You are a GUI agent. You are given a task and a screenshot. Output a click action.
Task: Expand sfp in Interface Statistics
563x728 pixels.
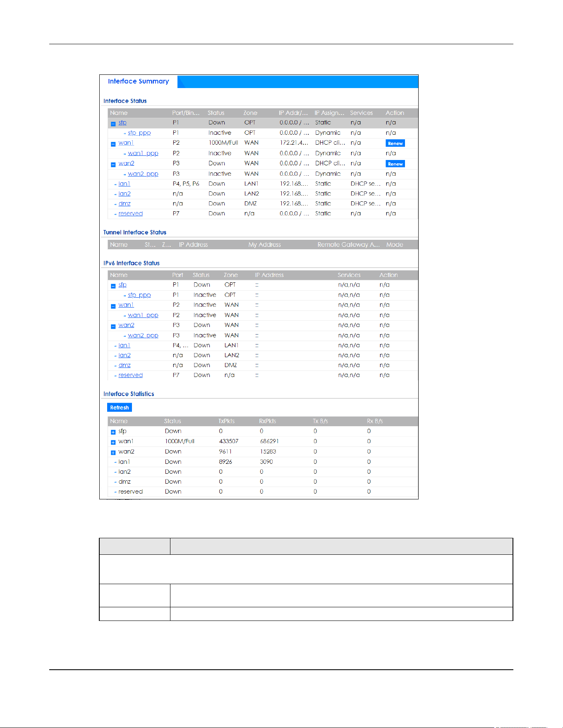(113, 432)
